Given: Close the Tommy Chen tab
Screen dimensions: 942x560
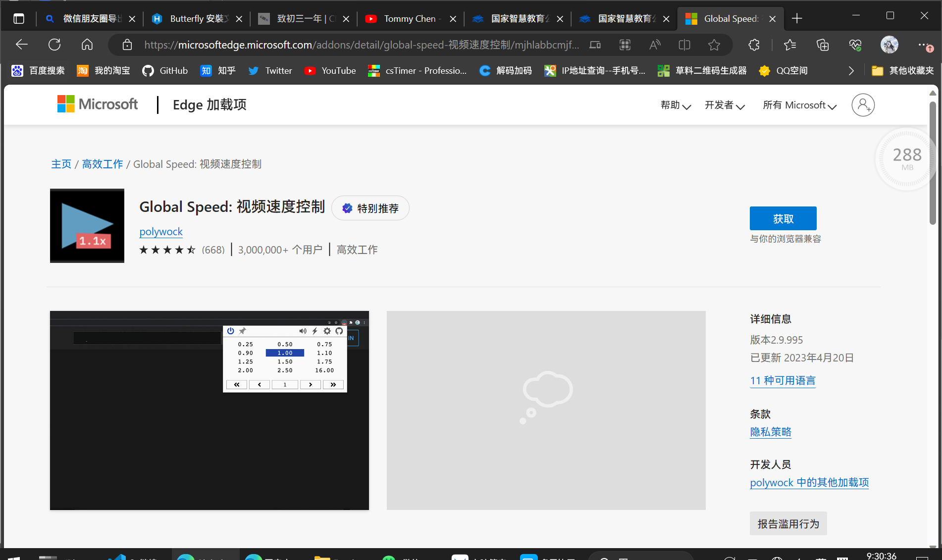Looking at the screenshot, I should pyautogui.click(x=453, y=19).
